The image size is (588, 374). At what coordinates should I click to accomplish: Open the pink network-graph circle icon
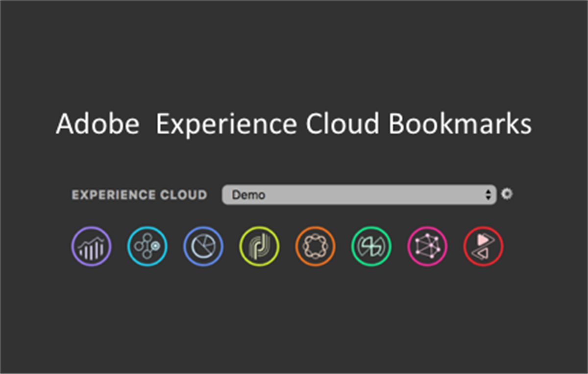pyautogui.click(x=427, y=246)
